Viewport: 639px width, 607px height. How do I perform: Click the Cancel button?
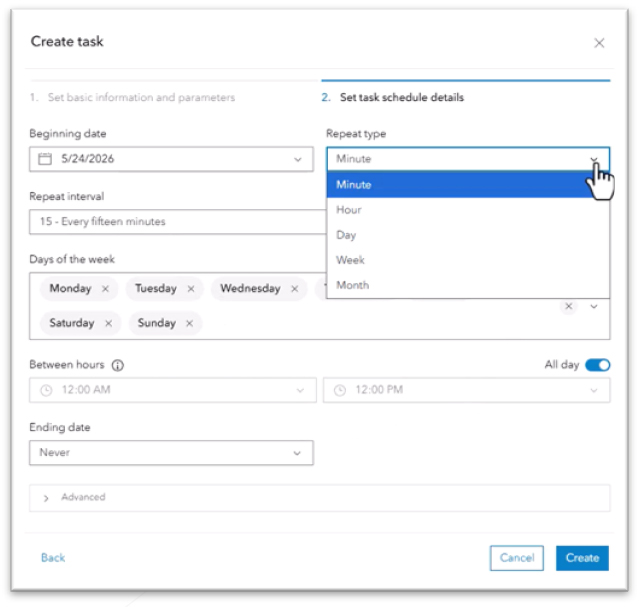(x=516, y=558)
